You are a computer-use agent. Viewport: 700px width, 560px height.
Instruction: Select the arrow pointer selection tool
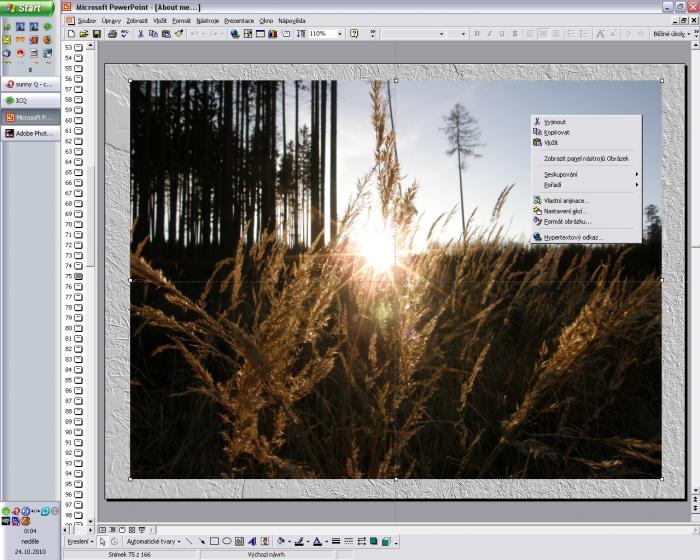click(103, 541)
